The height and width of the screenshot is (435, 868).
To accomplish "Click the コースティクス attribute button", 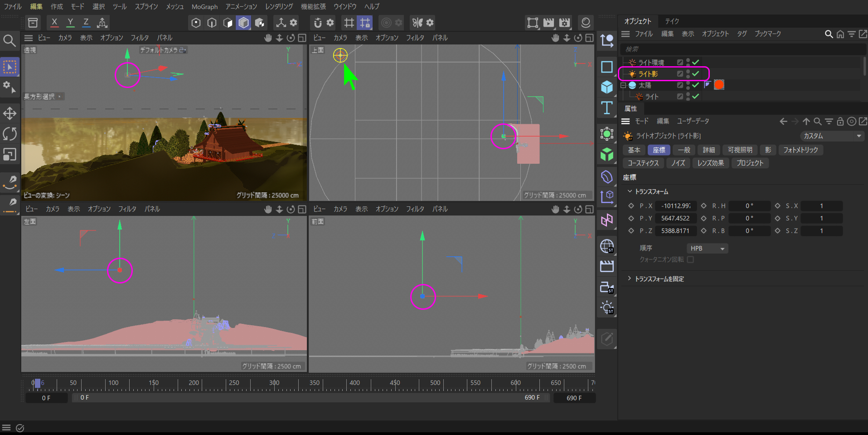I will coord(643,163).
